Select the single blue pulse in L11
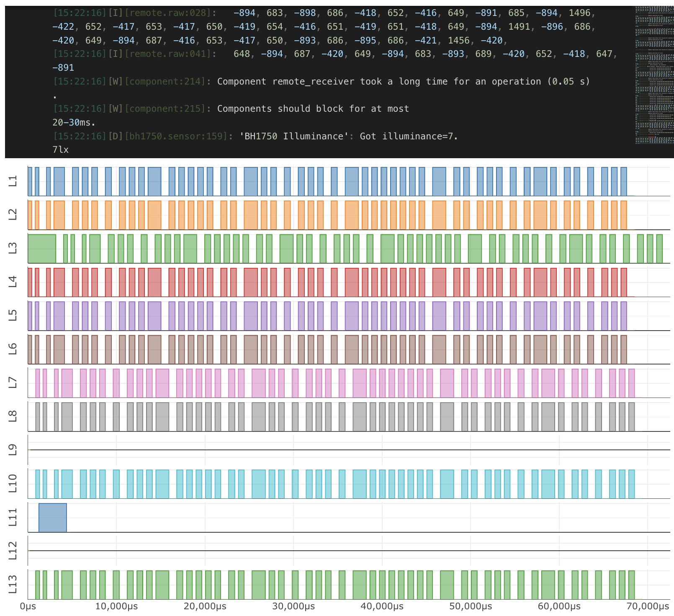The image size is (674, 616). [53, 518]
